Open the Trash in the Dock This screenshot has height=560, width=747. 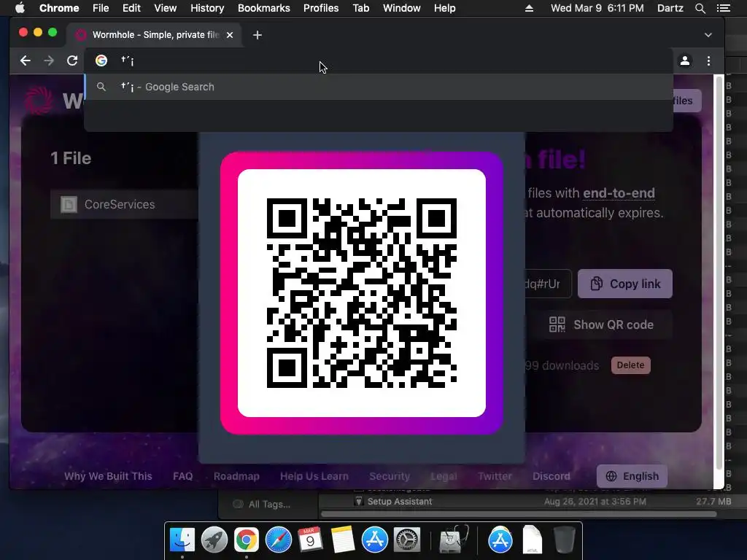[564, 540]
